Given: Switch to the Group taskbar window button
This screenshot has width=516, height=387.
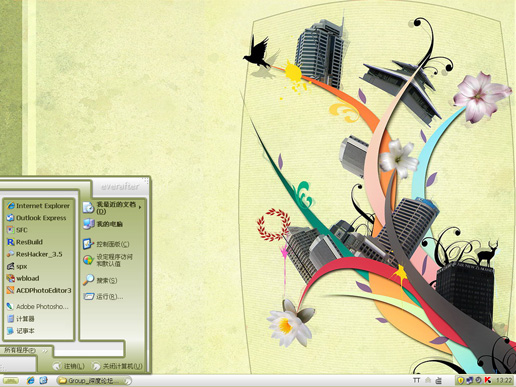Looking at the screenshot, I should [94, 380].
